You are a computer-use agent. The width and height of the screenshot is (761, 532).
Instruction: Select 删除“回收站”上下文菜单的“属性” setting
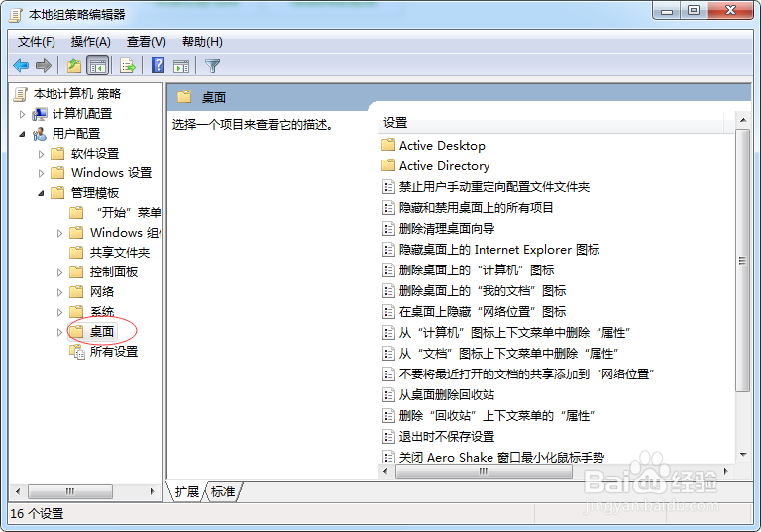click(x=489, y=416)
